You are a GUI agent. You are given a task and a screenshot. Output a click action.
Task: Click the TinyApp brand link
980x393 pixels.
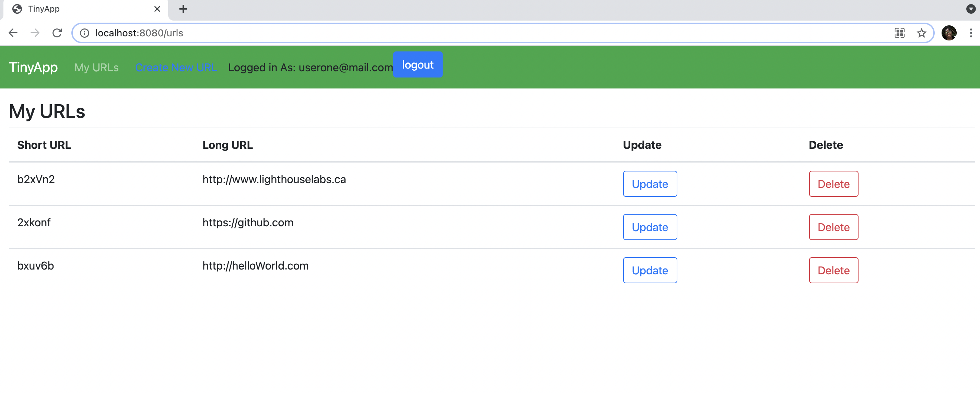point(33,68)
